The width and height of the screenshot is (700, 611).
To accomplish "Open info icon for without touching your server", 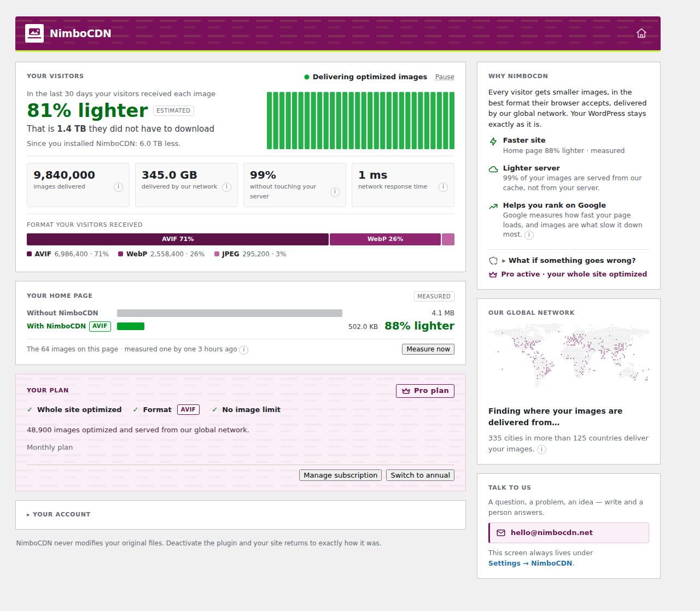I will (x=335, y=192).
